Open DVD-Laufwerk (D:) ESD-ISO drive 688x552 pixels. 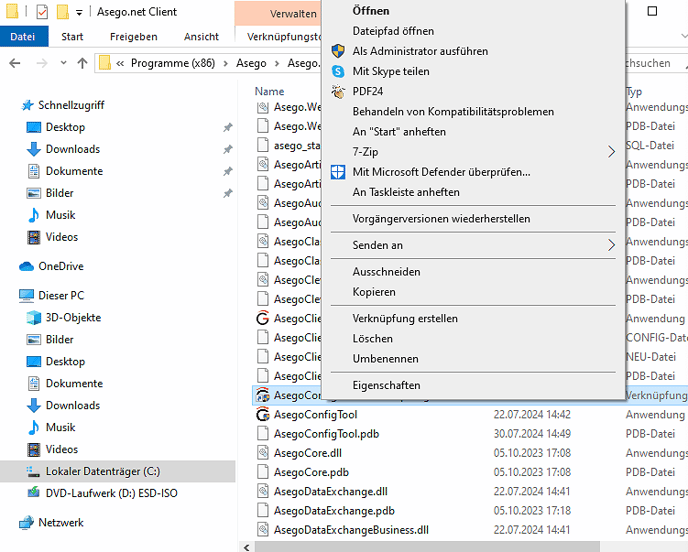110,493
